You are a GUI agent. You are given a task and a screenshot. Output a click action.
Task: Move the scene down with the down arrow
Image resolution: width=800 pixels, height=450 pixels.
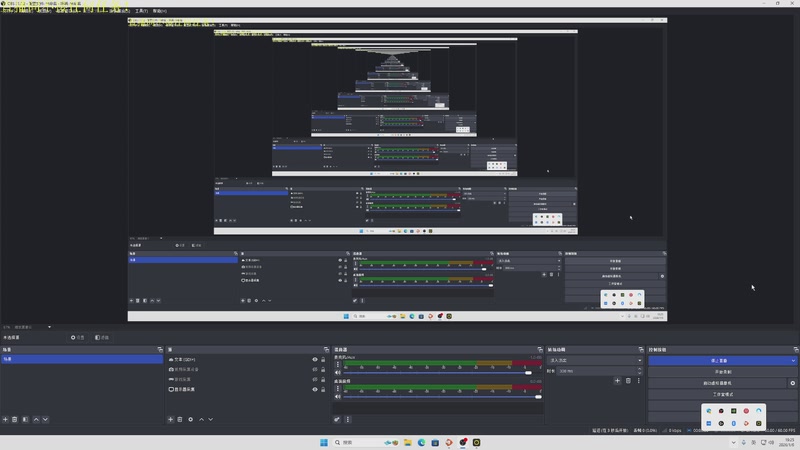[45, 419]
